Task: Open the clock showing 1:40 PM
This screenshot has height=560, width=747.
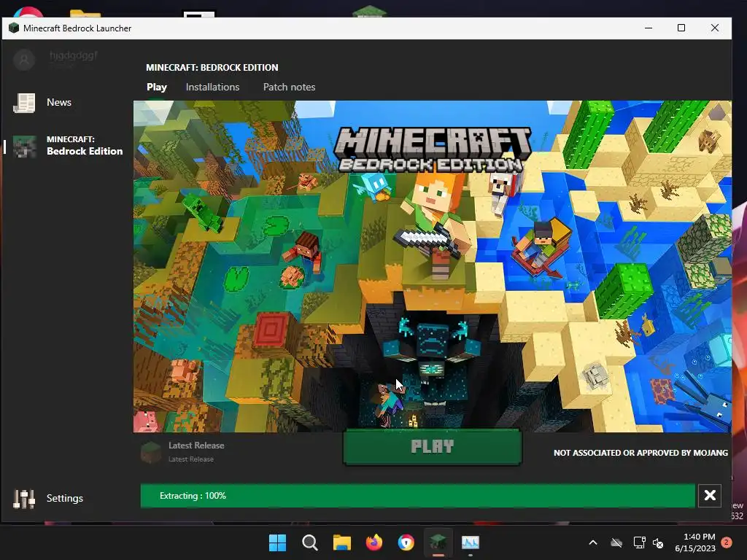Action: pos(695,542)
